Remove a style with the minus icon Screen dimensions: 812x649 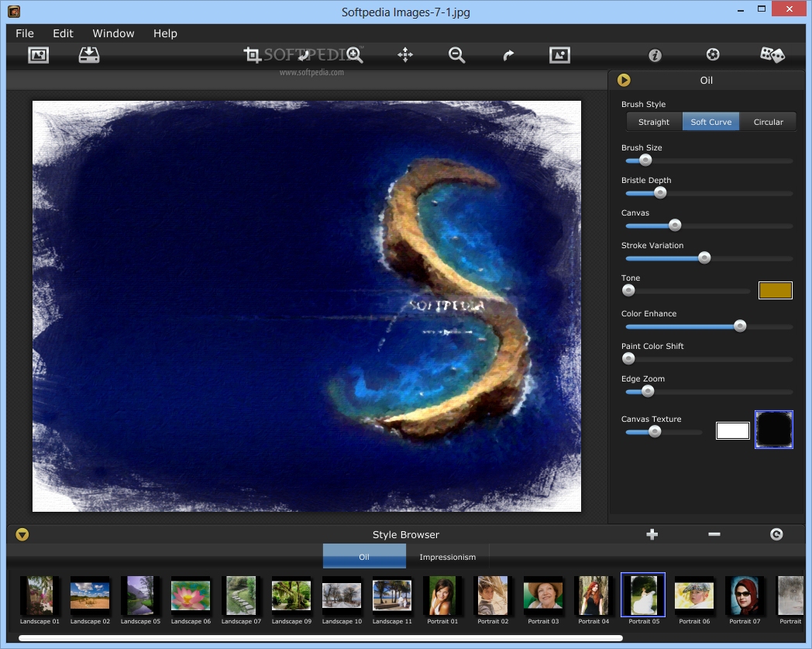tap(714, 534)
